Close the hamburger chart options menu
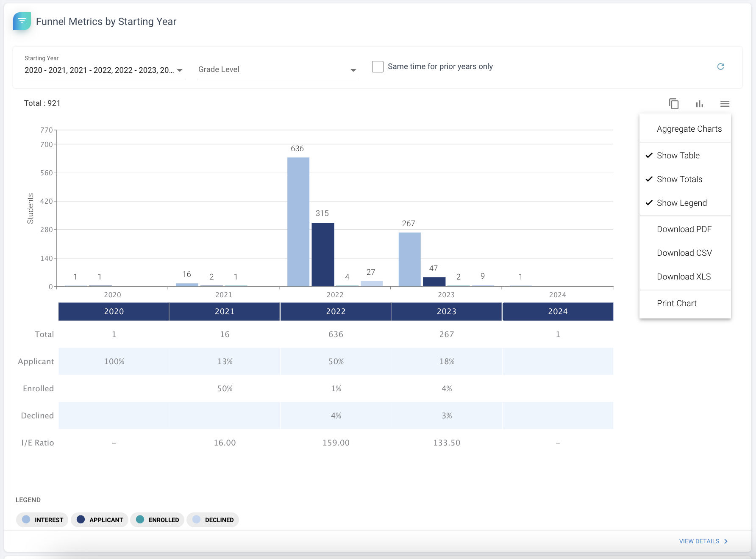Screen dimensions: 756x559 click(x=725, y=104)
